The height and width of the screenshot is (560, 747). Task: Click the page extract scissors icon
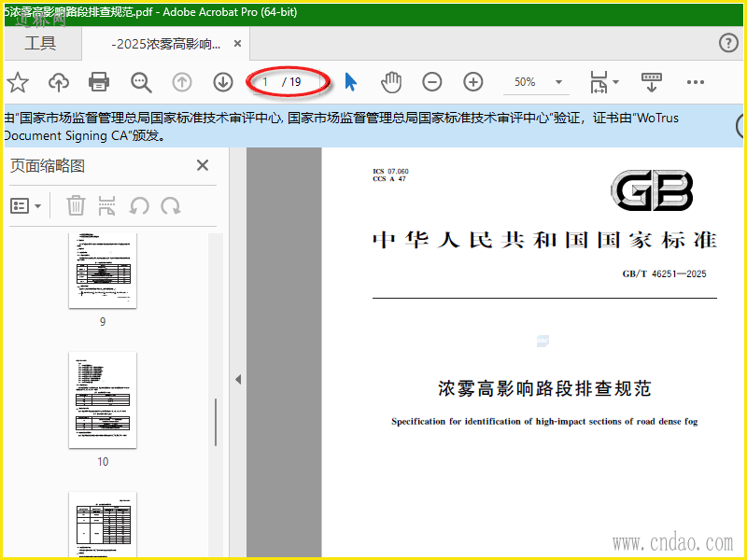click(106, 205)
